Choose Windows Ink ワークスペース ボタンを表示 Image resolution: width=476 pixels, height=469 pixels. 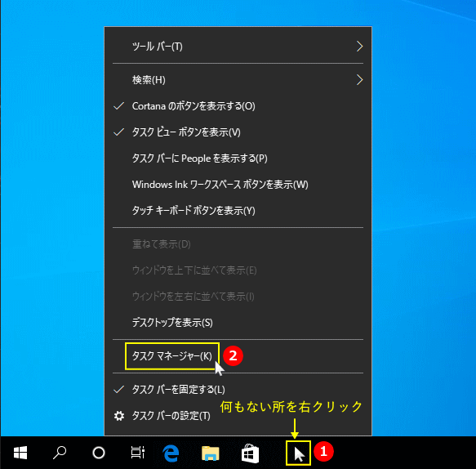(x=238, y=185)
